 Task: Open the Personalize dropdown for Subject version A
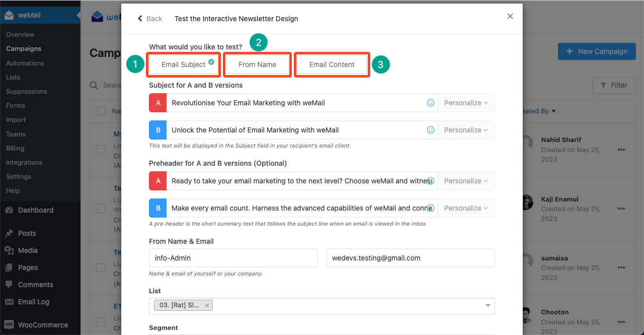(x=465, y=103)
